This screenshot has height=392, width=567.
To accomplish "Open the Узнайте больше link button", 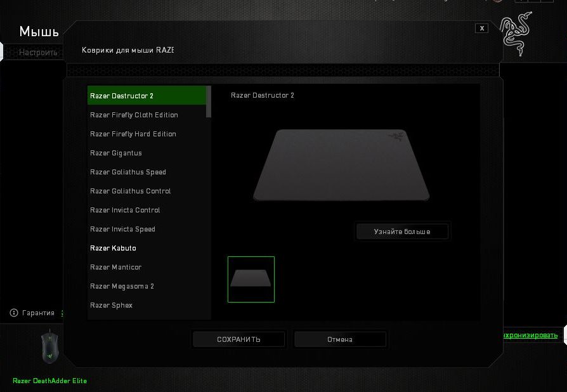I will (402, 232).
